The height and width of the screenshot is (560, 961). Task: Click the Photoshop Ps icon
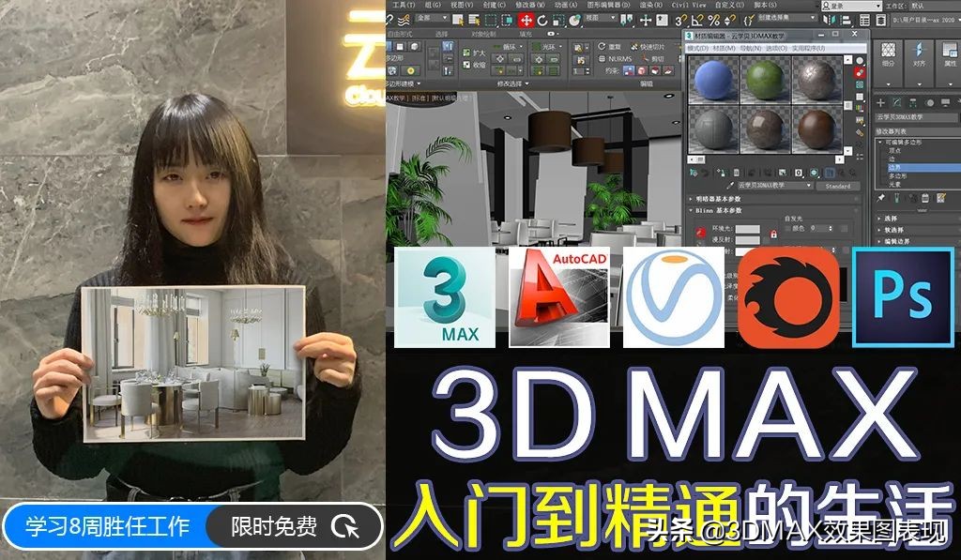tap(901, 297)
